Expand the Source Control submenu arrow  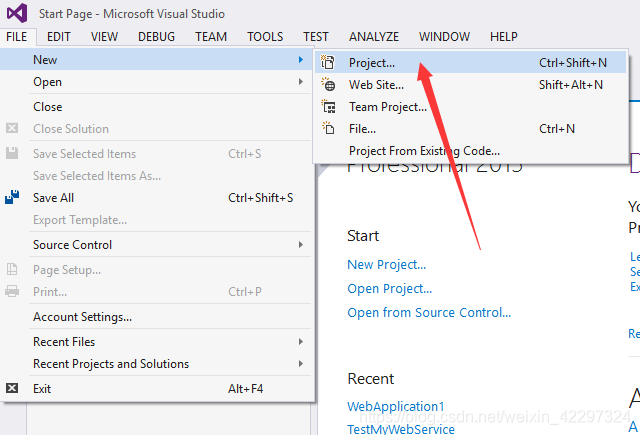click(301, 244)
